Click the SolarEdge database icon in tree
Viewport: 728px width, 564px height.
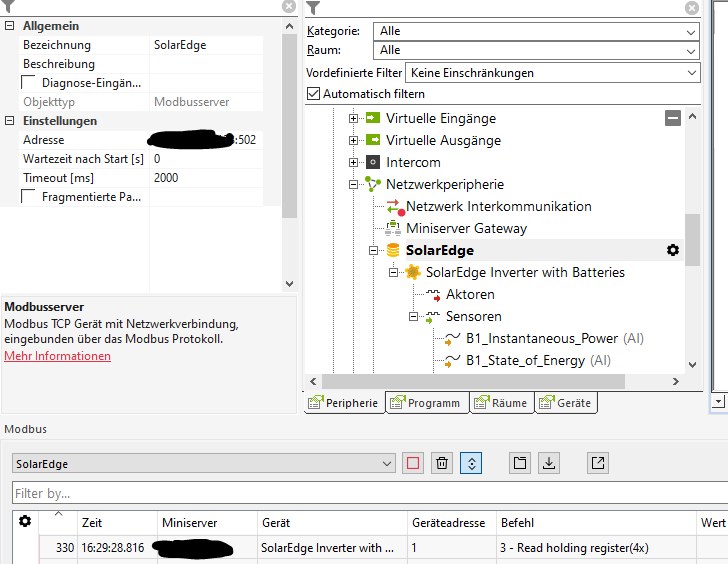(x=393, y=250)
